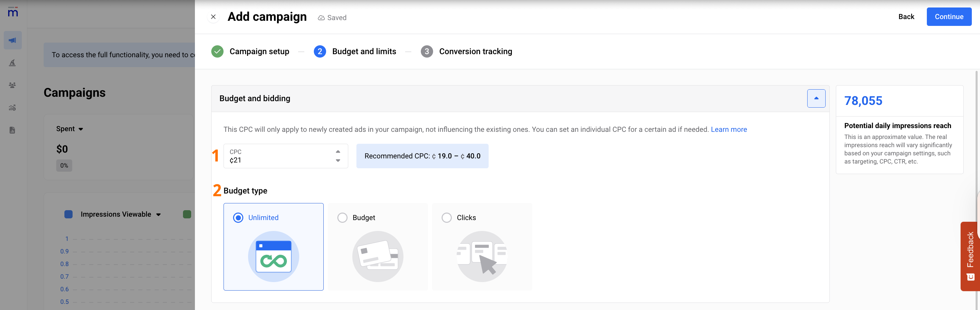Open the Impressions Viewable dropdown

click(x=120, y=215)
